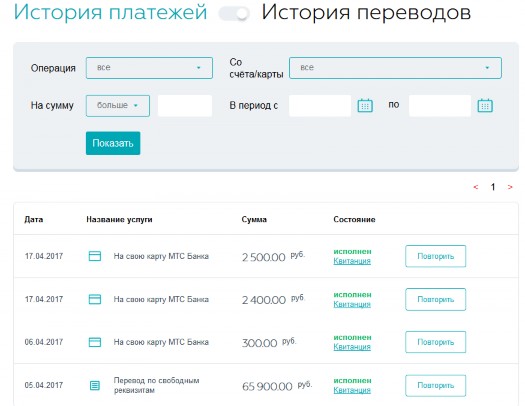
Task: Toggle switch between payments and transfers history
Action: (x=234, y=14)
